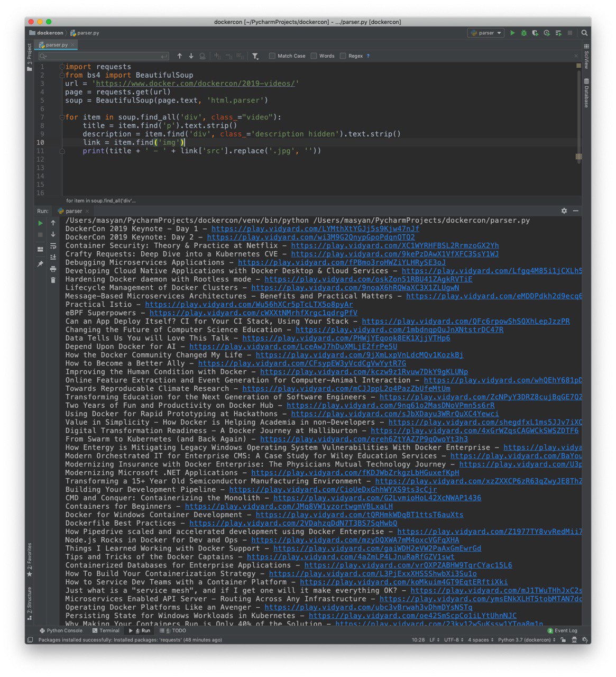This screenshot has width=616, height=677.
Task: Click read-only lock icon in status bar
Action: [563, 639]
